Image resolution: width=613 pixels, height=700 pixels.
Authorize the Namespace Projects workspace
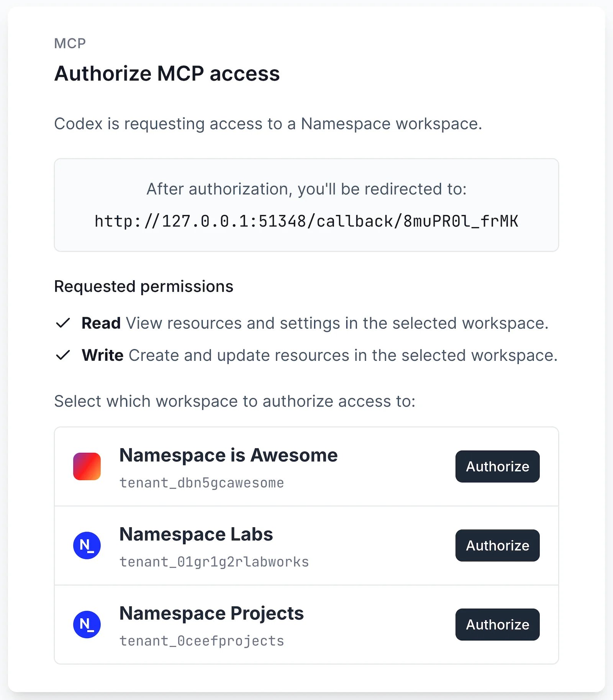[x=497, y=625]
